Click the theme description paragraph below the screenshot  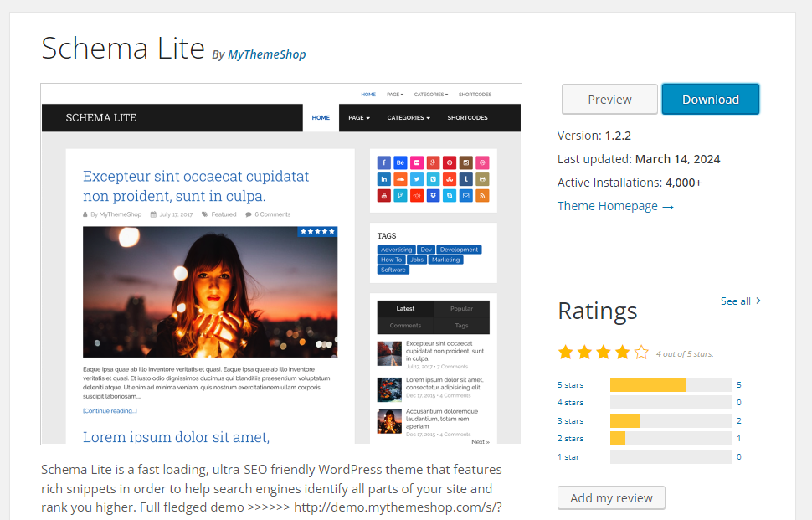click(271, 488)
